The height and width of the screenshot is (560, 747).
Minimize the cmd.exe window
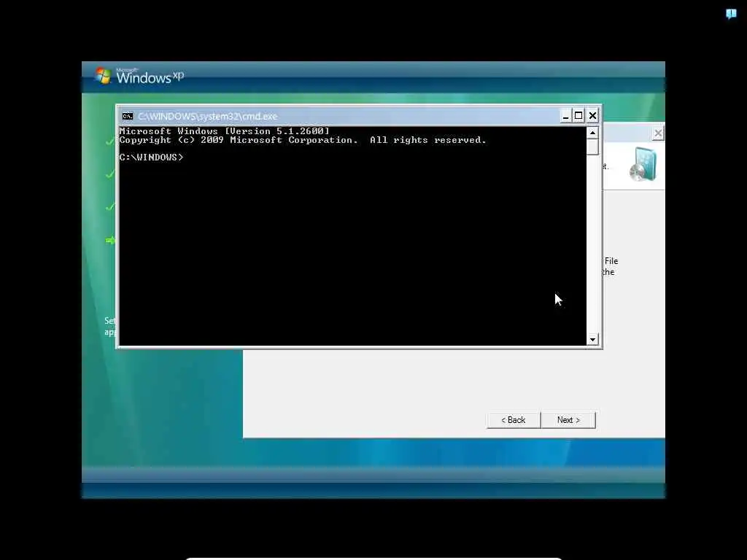click(565, 116)
